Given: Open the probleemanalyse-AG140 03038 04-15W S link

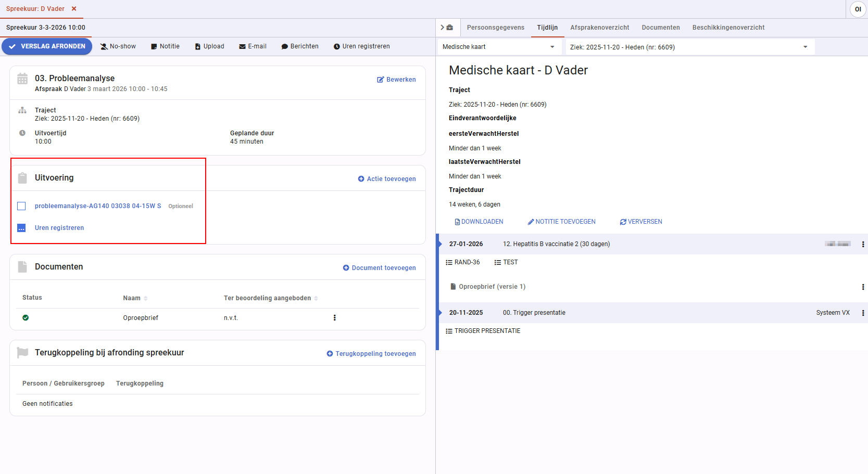Looking at the screenshot, I should [x=98, y=206].
